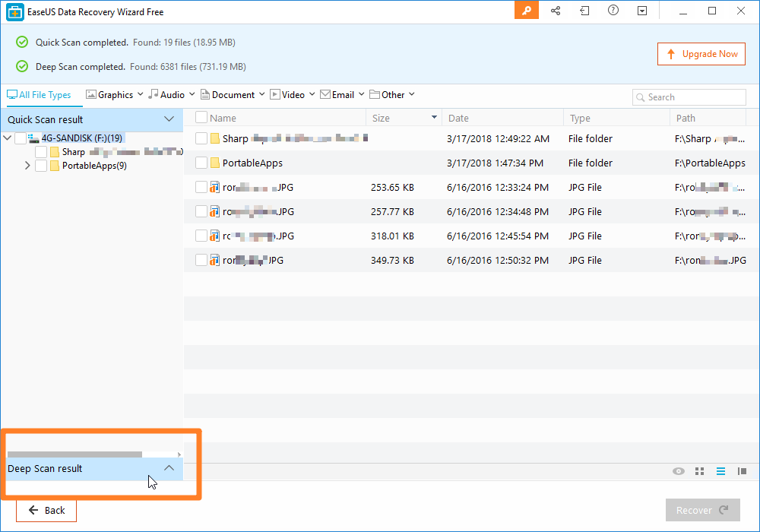Click the Recover button
Screen dimensions: 760x532
(x=703, y=510)
